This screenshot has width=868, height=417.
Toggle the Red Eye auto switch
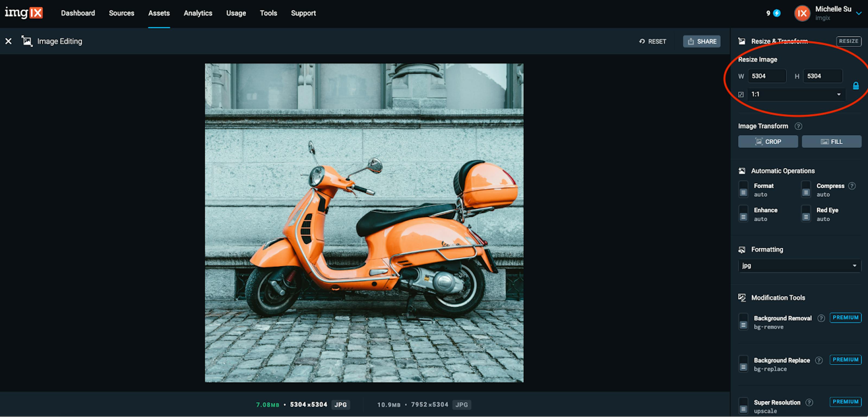pyautogui.click(x=806, y=214)
